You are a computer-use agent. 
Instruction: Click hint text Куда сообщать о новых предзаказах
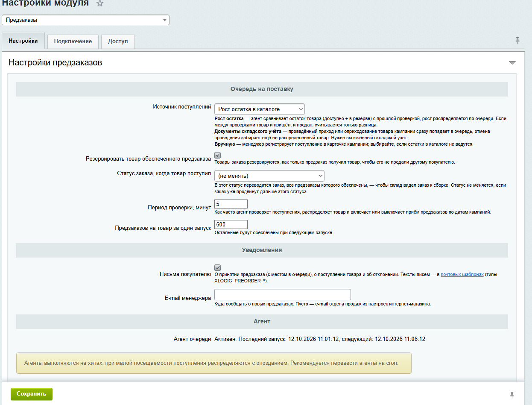[x=323, y=304]
